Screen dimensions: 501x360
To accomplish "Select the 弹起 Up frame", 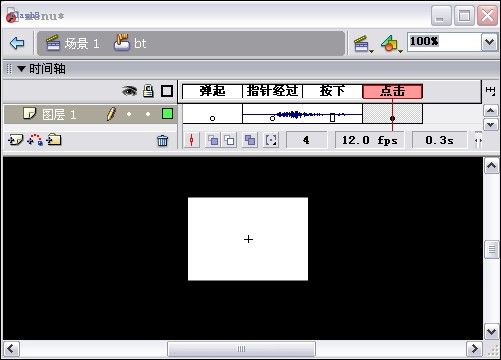I will tap(212, 91).
